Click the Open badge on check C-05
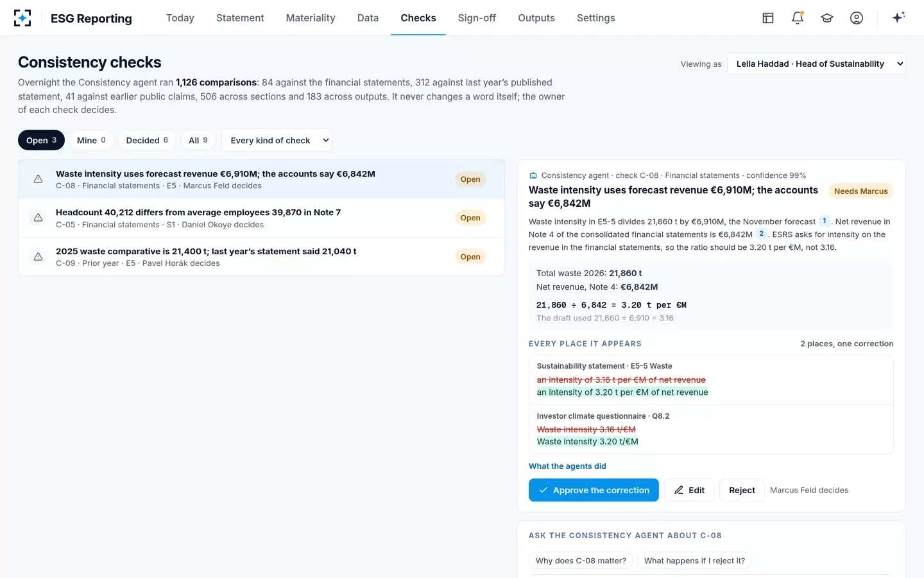The image size is (924, 578). [470, 218]
